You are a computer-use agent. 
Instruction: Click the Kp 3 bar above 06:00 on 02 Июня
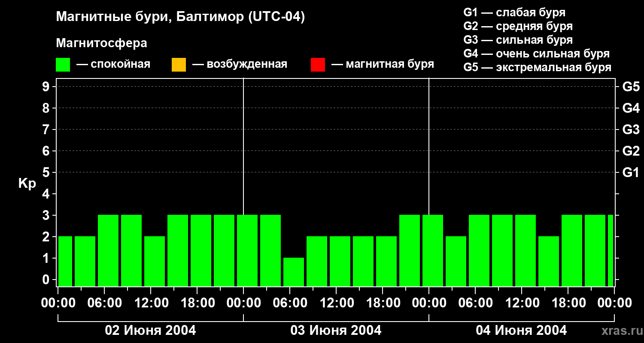click(108, 251)
